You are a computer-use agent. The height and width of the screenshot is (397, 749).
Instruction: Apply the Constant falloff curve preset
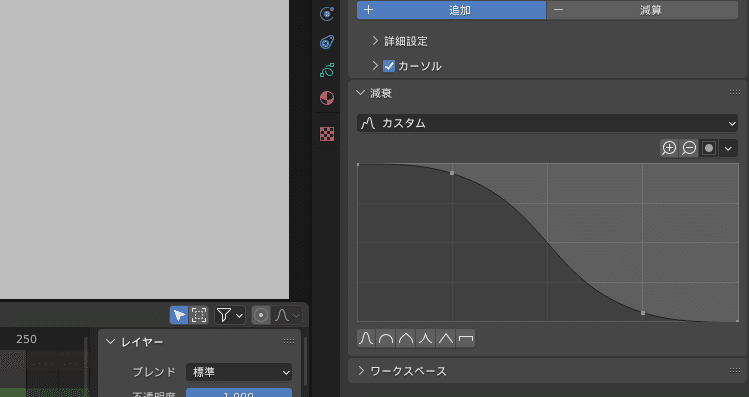pos(465,338)
